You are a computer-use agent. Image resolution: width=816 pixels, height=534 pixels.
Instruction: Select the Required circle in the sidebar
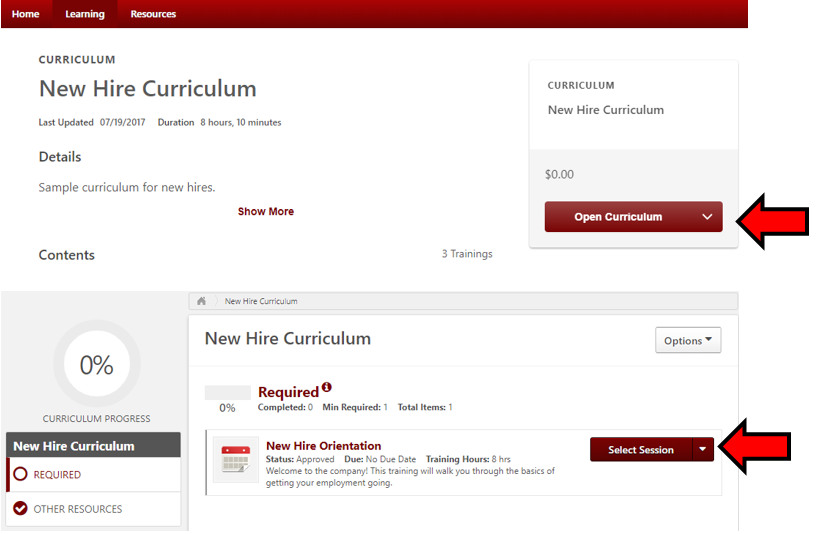click(x=20, y=475)
